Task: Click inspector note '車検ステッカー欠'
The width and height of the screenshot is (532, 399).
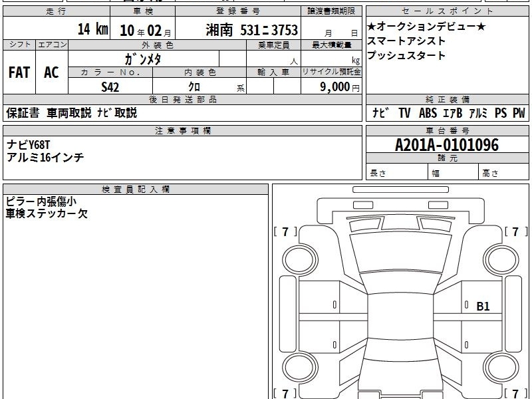Action: coord(47,213)
